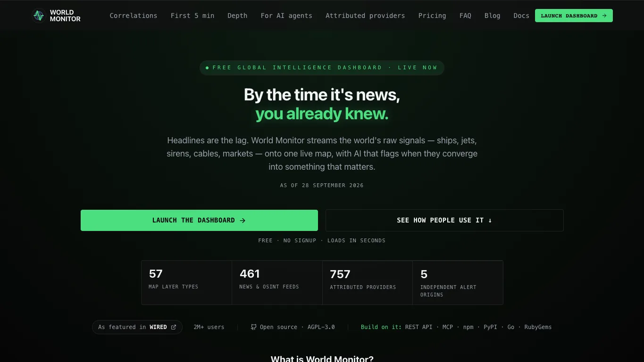Image resolution: width=644 pixels, height=362 pixels.
Task: Click the npm link
Action: coord(468,327)
